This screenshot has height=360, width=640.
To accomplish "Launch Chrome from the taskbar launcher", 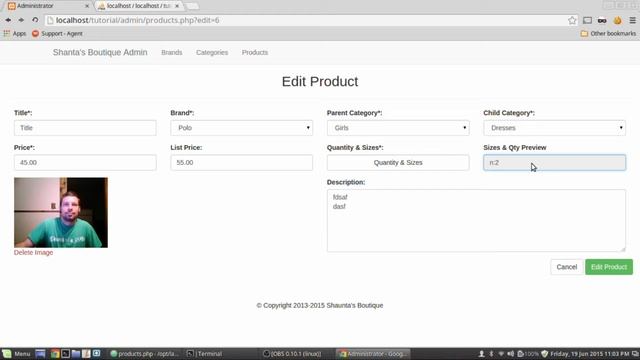I will 55,353.
